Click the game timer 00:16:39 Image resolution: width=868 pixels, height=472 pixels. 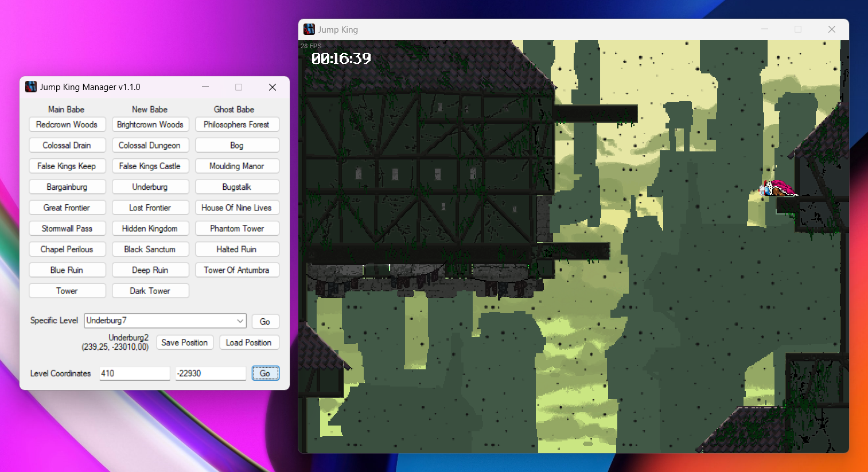click(341, 58)
